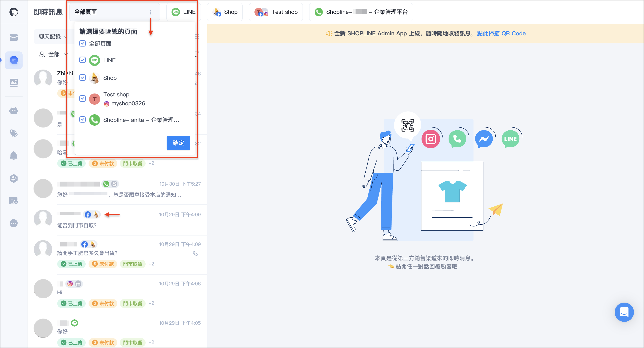Click the SHOPLINE logo icon in sidebar
Image resolution: width=644 pixels, height=348 pixels.
tap(13, 12)
